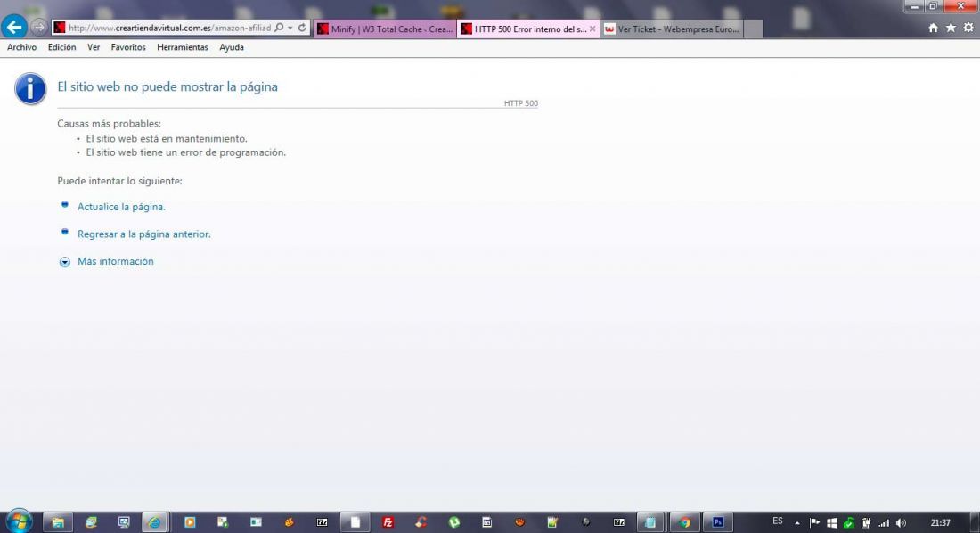Click the power plug tray icon
980x533 pixels.
tap(866, 523)
